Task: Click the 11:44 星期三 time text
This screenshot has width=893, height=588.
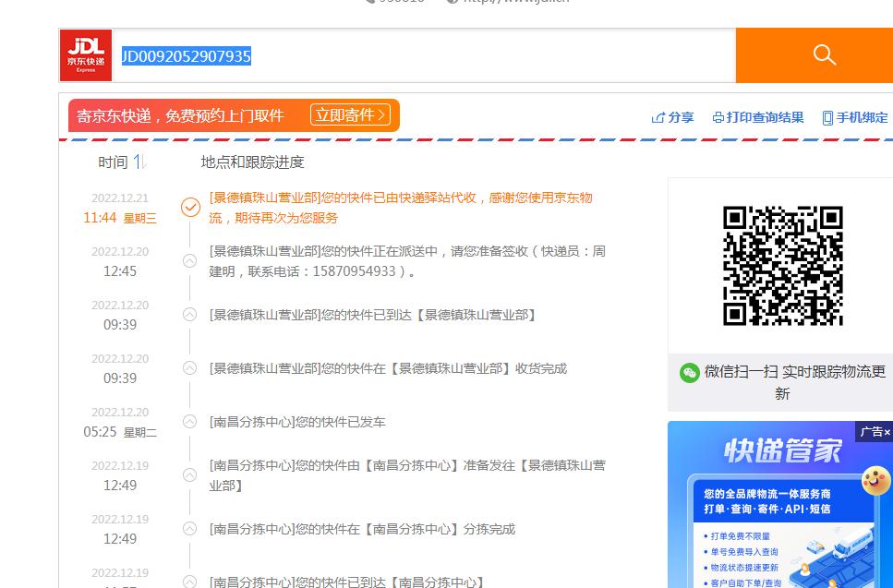Action: 120,218
